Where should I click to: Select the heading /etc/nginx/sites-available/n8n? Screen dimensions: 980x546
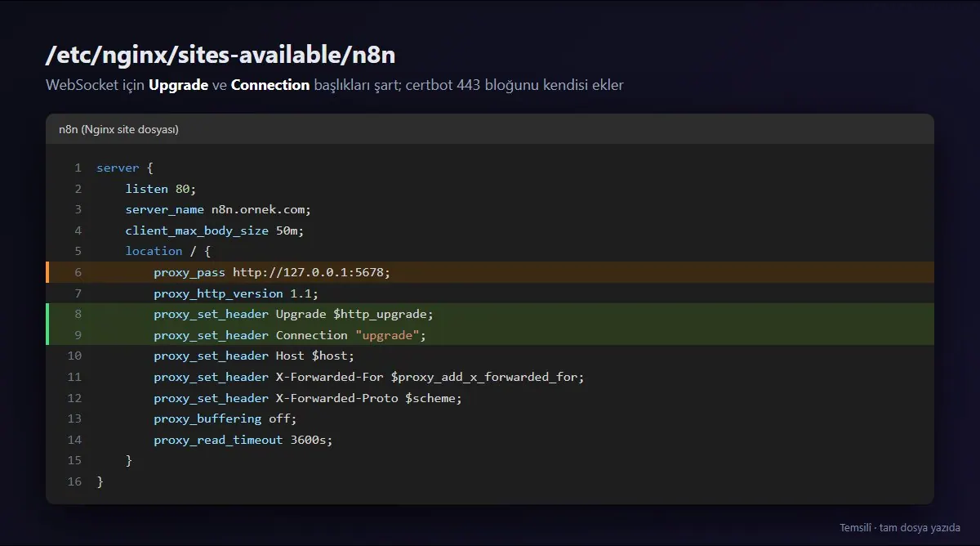[x=220, y=56]
